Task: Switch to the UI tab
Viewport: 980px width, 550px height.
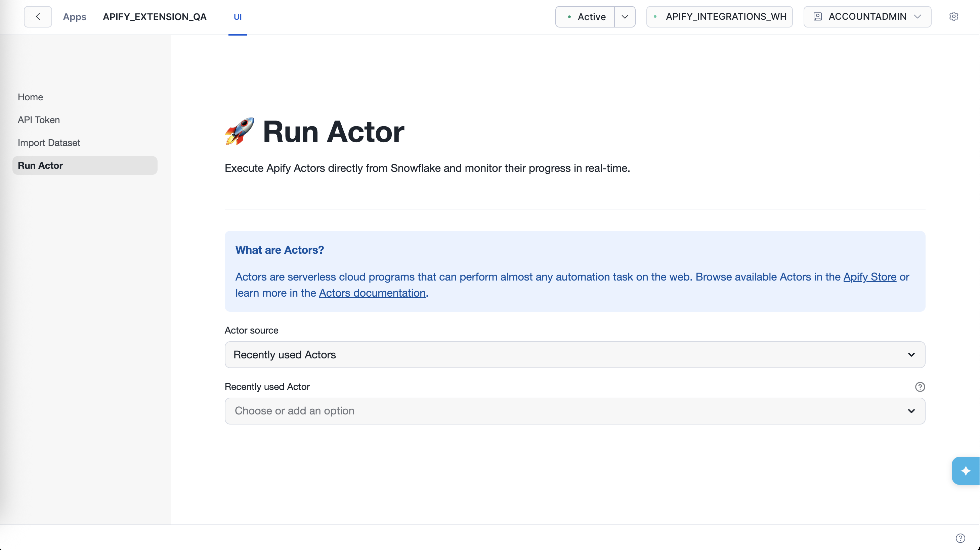Action: point(238,17)
